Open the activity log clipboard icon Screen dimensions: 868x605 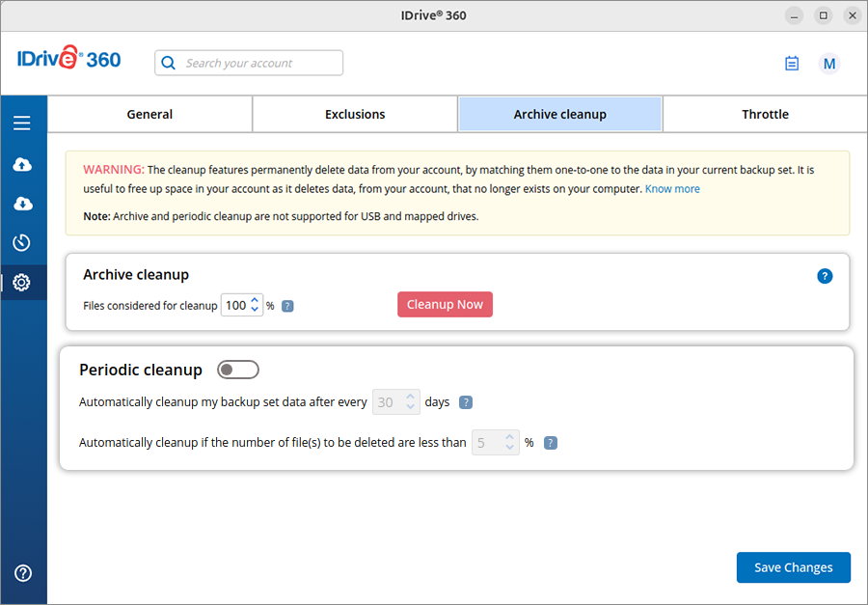coord(792,64)
